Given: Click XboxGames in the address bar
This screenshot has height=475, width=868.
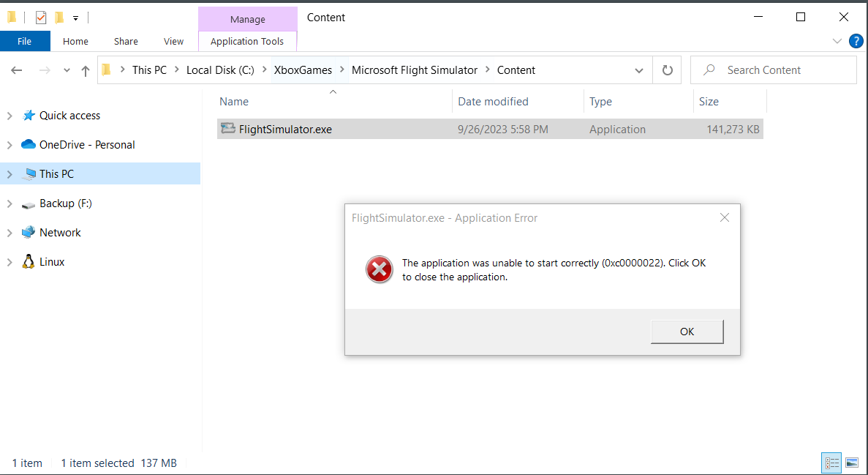Looking at the screenshot, I should pos(303,70).
